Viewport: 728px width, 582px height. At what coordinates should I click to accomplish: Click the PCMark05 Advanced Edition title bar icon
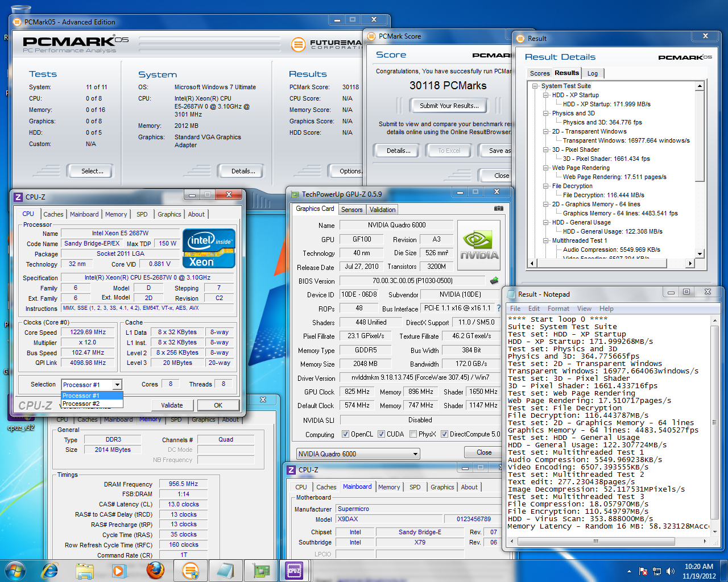[16, 22]
